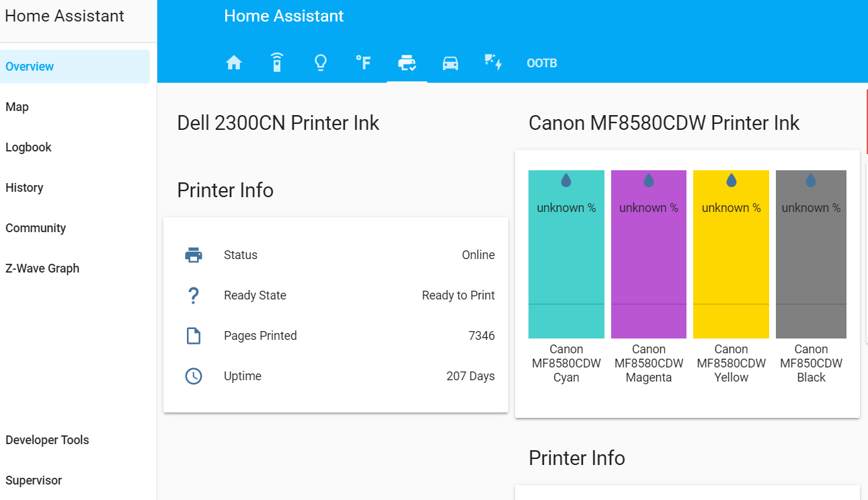Open the lightning bolt view icon
868x500 pixels.
coord(493,62)
